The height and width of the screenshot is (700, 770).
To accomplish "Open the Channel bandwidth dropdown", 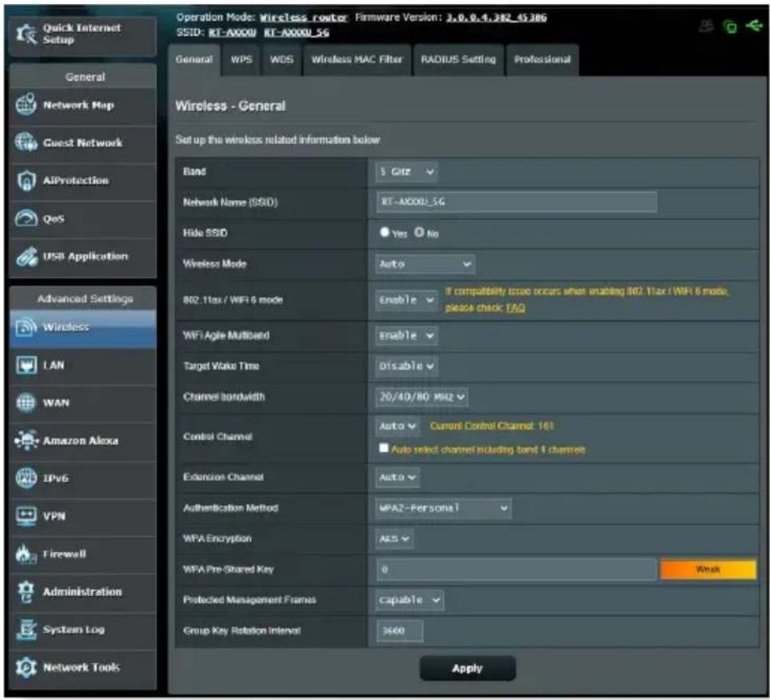I will coord(421,396).
